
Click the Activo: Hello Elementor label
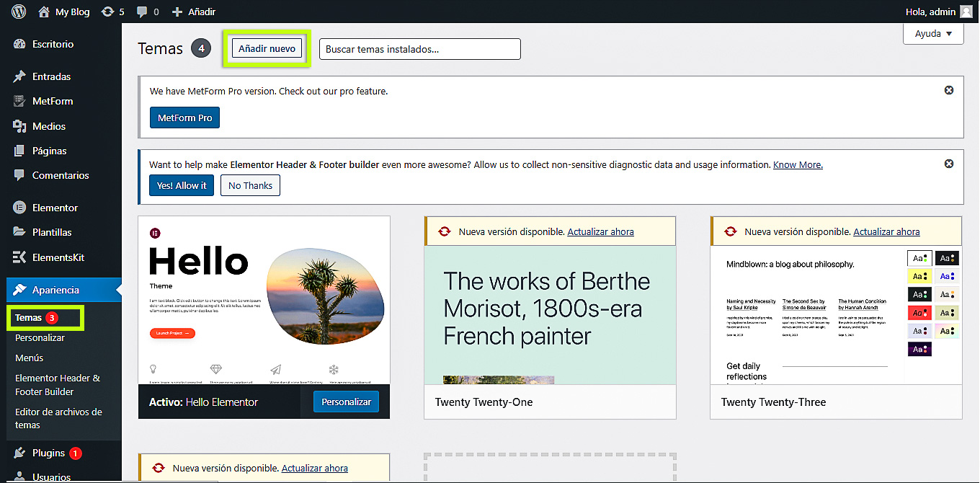[203, 402]
